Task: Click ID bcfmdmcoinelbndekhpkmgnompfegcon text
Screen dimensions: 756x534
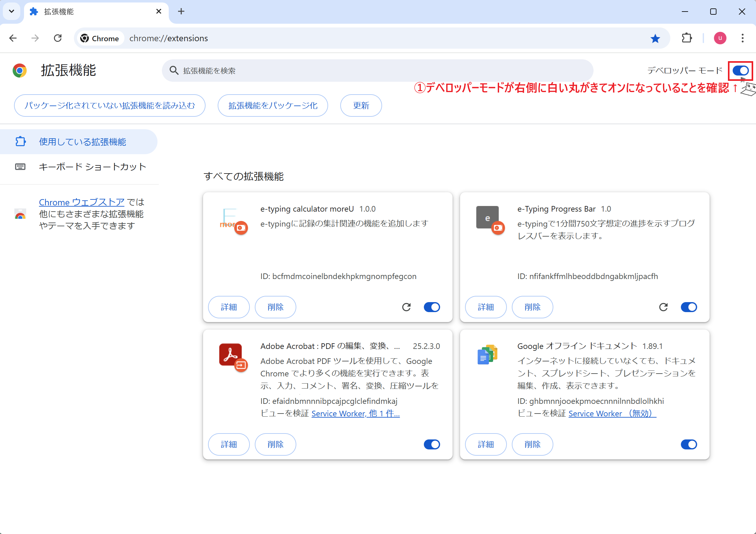Action: click(x=338, y=276)
